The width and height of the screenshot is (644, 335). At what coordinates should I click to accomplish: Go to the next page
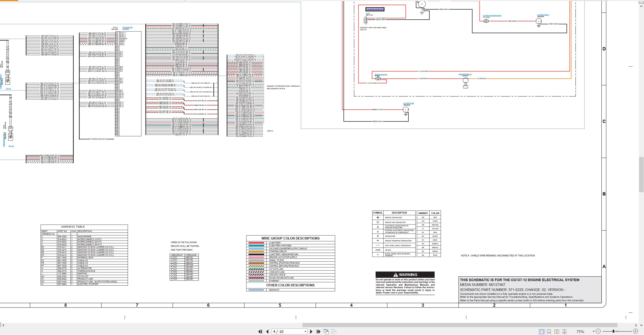pos(311,331)
